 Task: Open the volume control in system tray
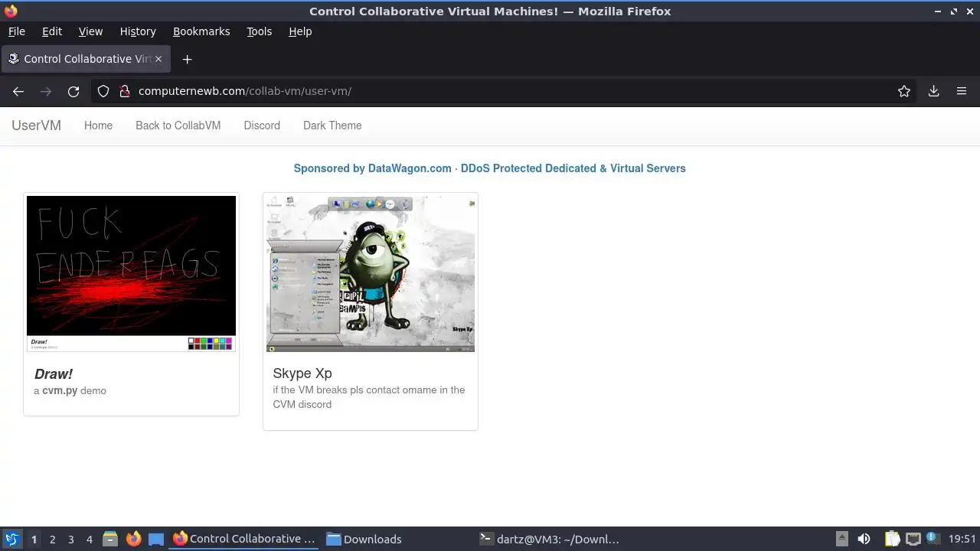pyautogui.click(x=864, y=539)
